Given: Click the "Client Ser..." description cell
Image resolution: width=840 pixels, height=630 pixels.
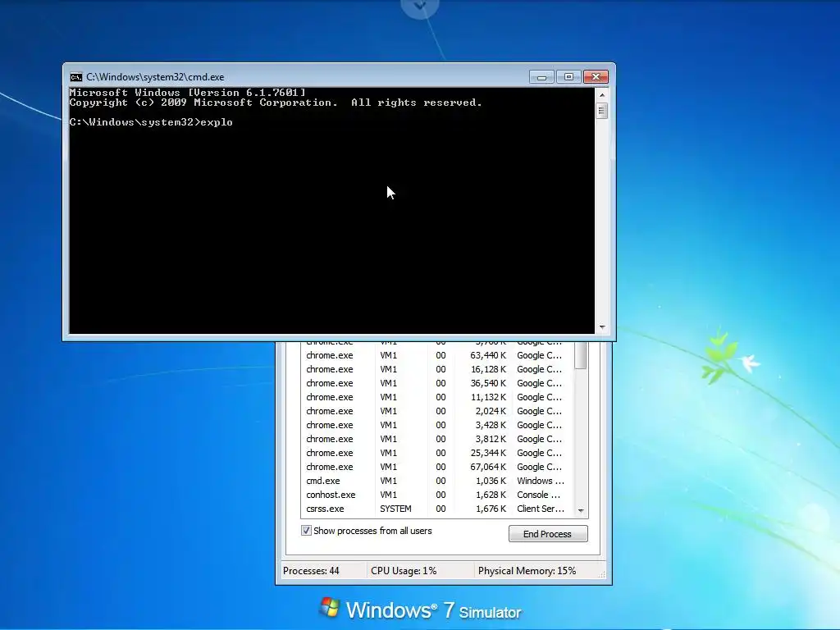Looking at the screenshot, I should click(x=541, y=509).
